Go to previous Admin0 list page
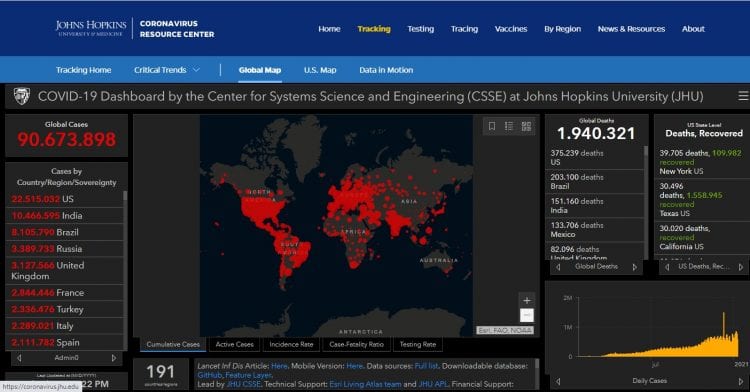Viewport: 750px width, 392px height. point(19,358)
